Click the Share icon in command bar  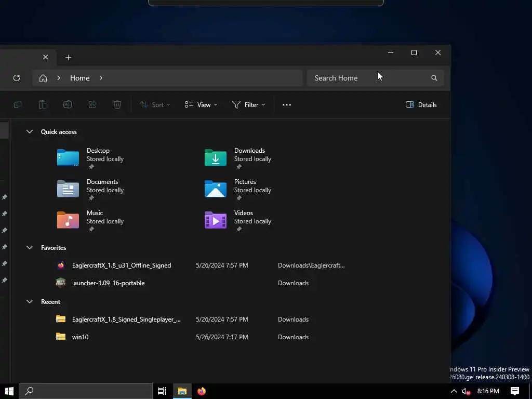point(92,105)
